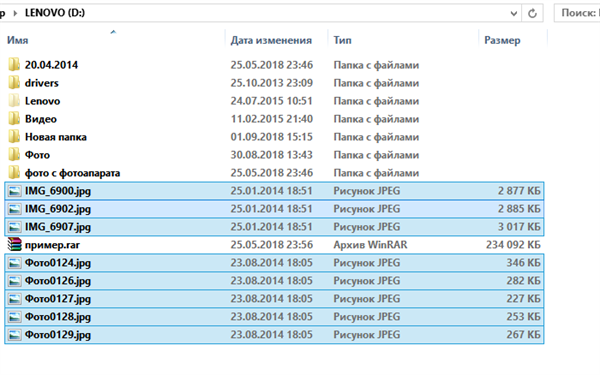Click LENOVO (D:) in the address bar
The width and height of the screenshot is (600, 375).
pos(55,13)
